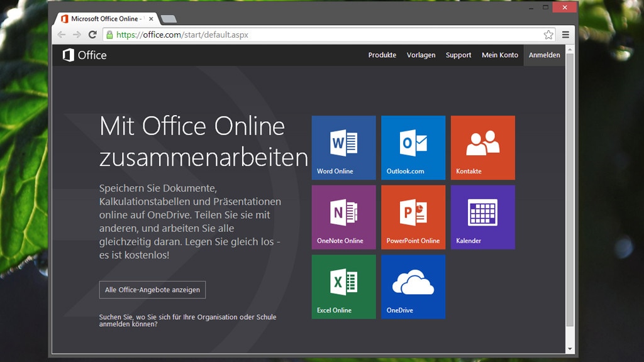The image size is (644, 362).
Task: Click the green padlock security icon
Action: pos(109,35)
